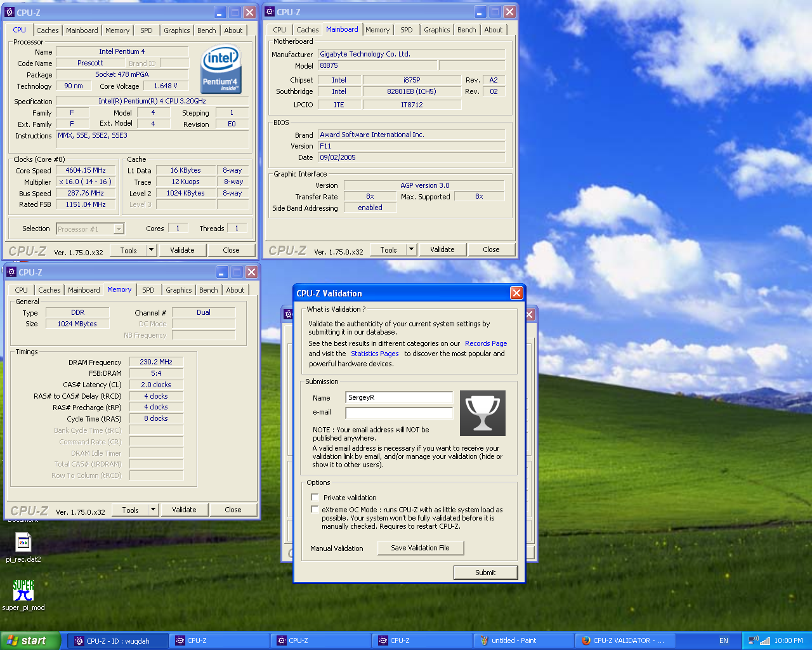Click the CPU-Z title icon in top-left window
The image size is (812, 650).
(x=10, y=12)
